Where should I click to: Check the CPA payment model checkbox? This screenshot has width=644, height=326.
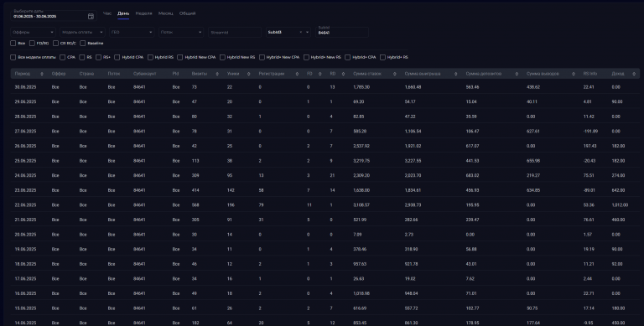pyautogui.click(x=62, y=58)
